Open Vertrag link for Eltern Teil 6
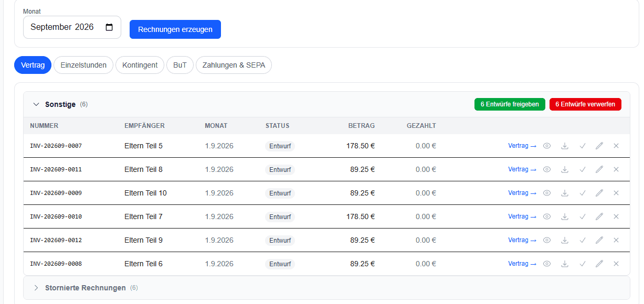Screen dimensions: 644x304 pos(522,264)
